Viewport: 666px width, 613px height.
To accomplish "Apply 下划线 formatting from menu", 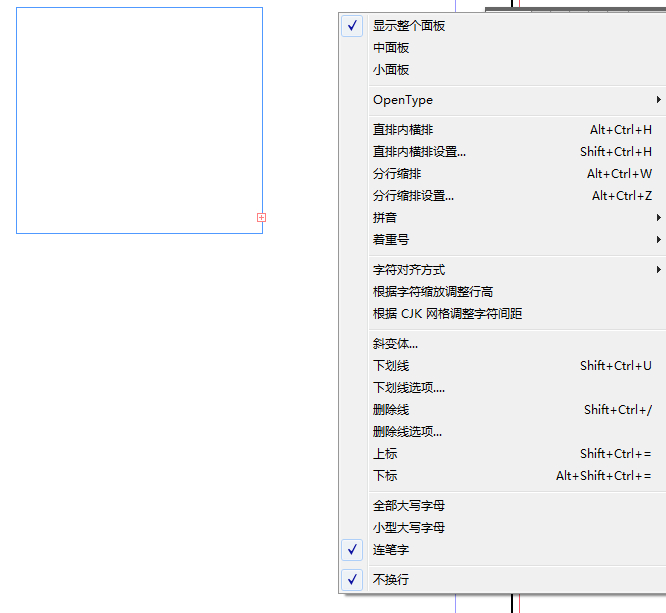I will coord(503,366).
